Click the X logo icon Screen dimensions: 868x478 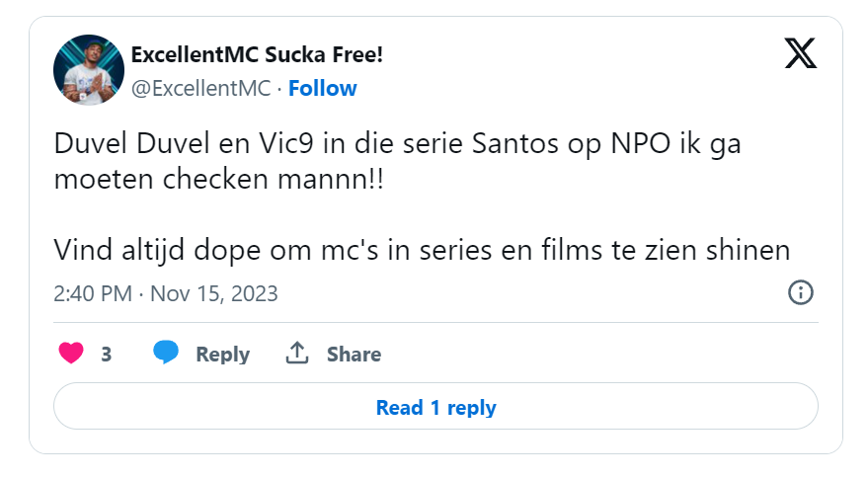click(800, 53)
